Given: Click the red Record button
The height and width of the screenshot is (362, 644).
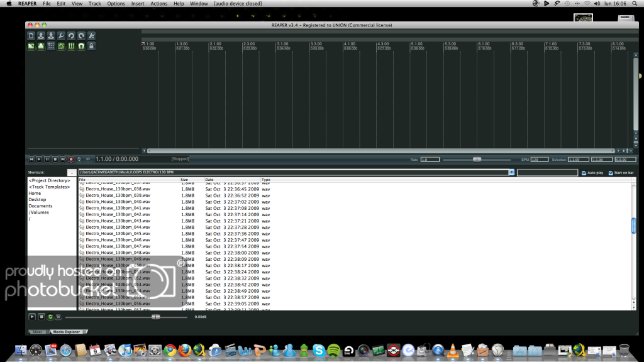Looking at the screenshot, I should (x=71, y=159).
